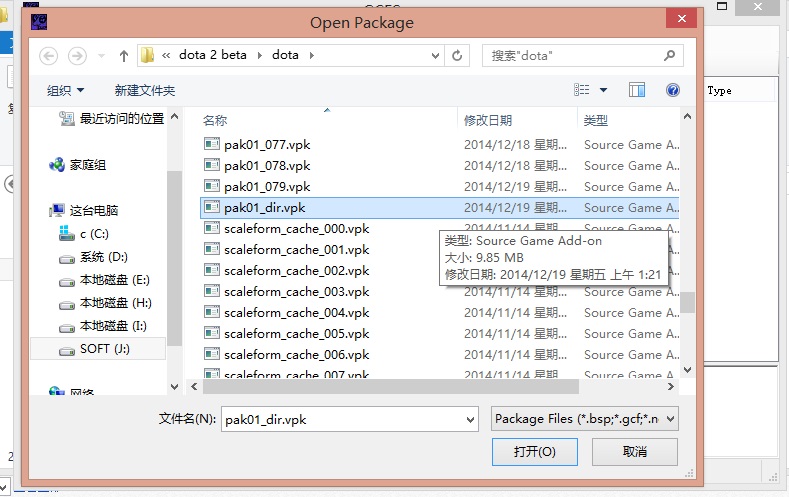Open the help question mark icon
This screenshot has height=497, width=789.
coord(673,90)
